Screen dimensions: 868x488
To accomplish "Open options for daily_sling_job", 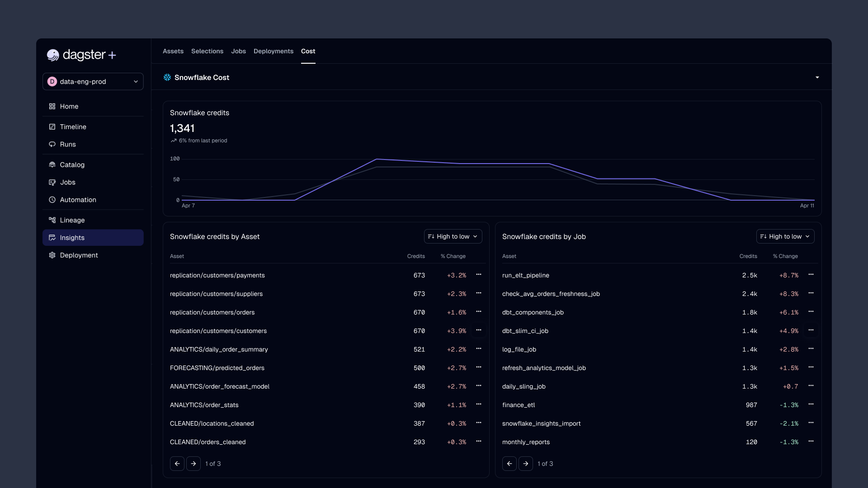I will (811, 385).
